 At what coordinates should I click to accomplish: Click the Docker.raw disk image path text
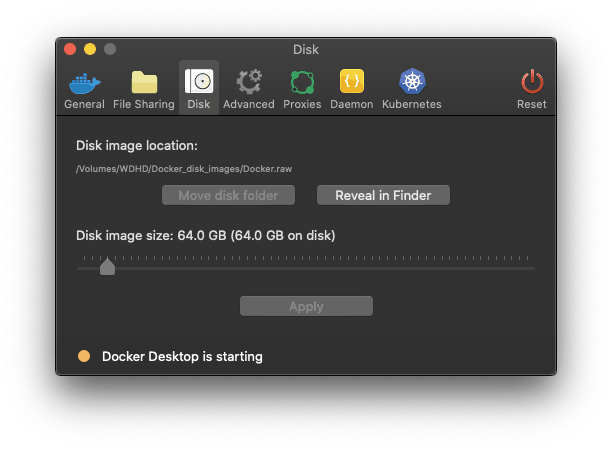(184, 169)
